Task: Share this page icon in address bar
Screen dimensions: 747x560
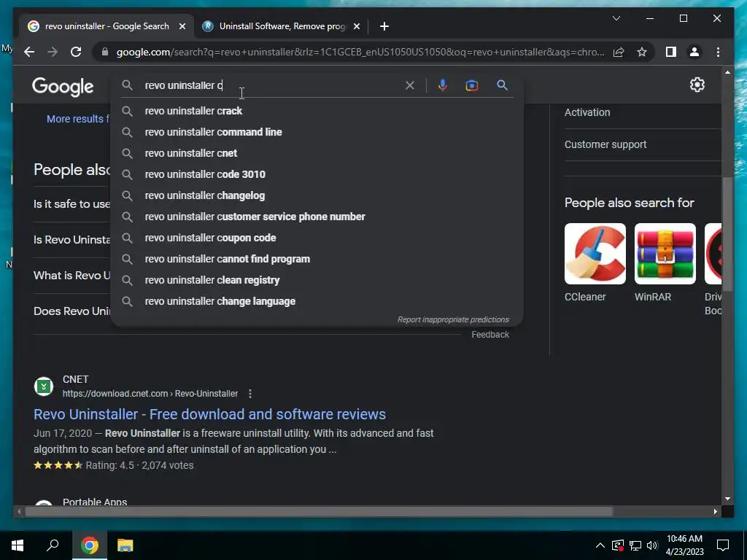Action: [x=619, y=52]
